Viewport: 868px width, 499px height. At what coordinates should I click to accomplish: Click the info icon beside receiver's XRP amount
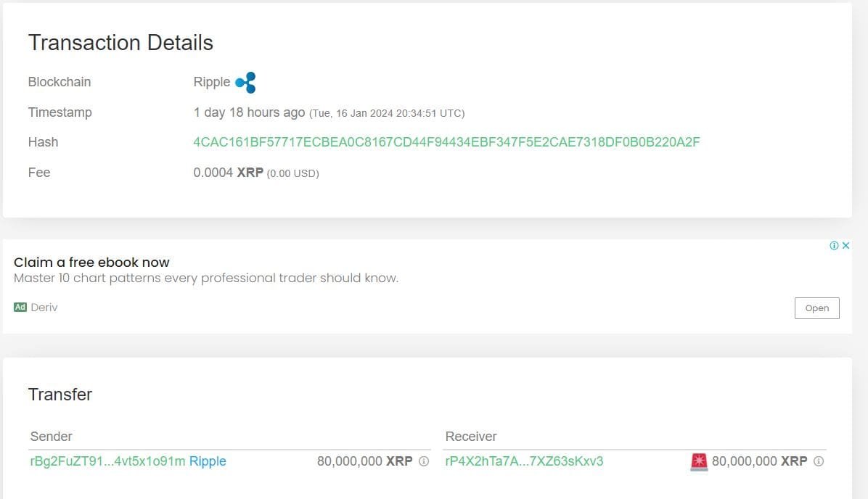[x=819, y=461]
